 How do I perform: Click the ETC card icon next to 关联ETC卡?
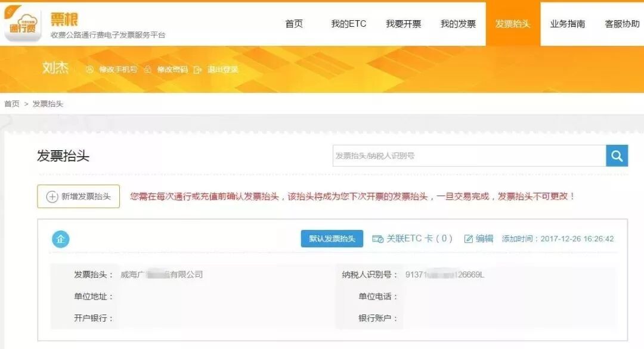coord(376,238)
